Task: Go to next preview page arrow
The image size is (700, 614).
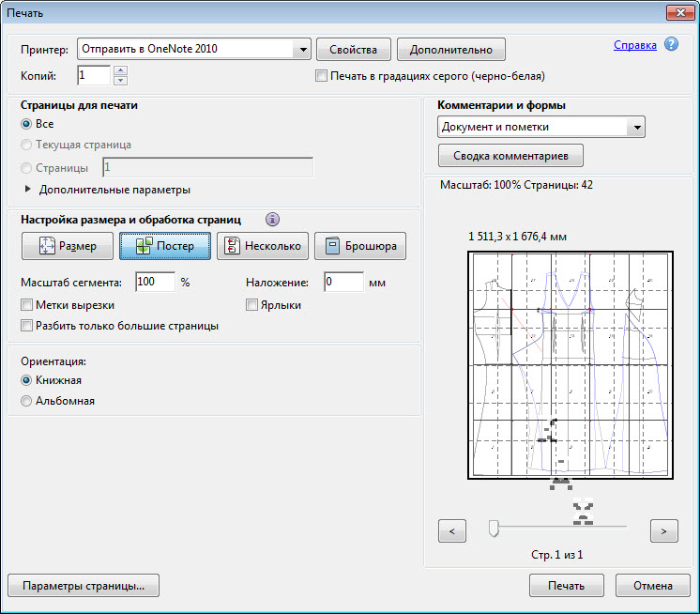Action: pos(663,531)
